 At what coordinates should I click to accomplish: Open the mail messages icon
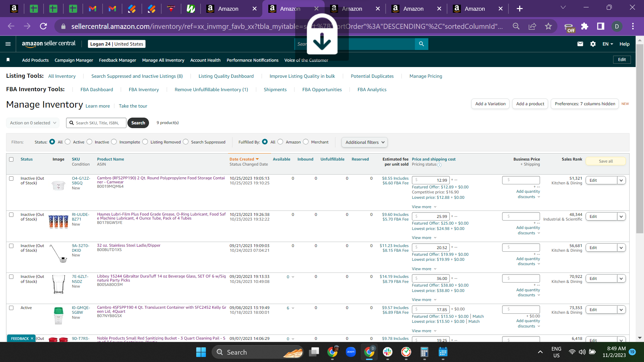tap(580, 44)
